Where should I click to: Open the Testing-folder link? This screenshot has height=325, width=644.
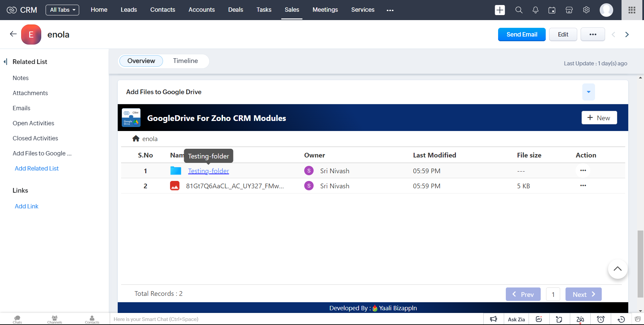(x=208, y=171)
